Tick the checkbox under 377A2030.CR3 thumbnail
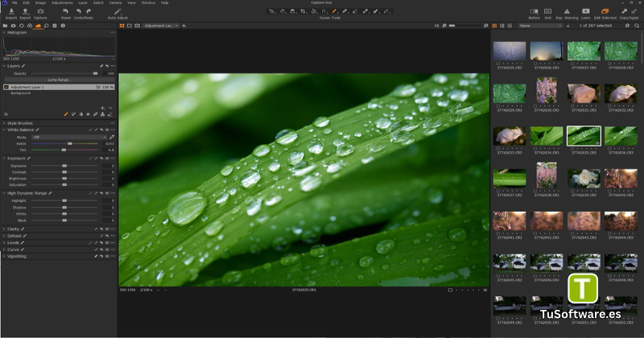The width and height of the screenshot is (644, 338). [x=535, y=106]
